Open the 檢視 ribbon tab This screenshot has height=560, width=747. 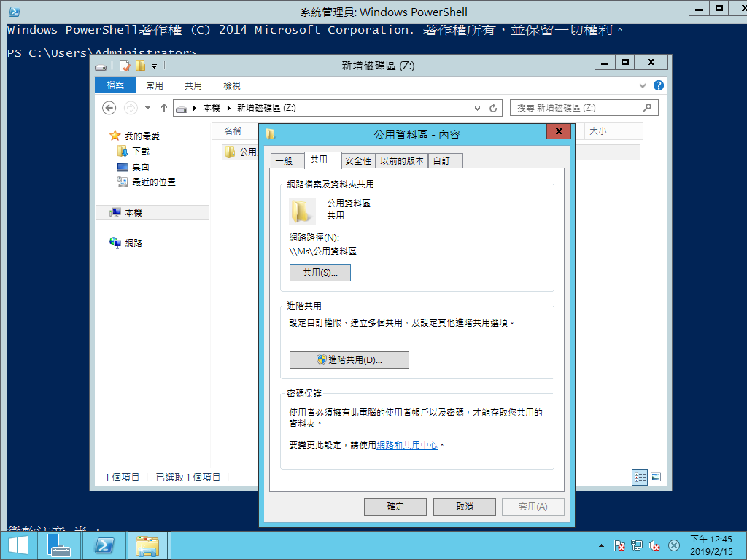pos(232,85)
